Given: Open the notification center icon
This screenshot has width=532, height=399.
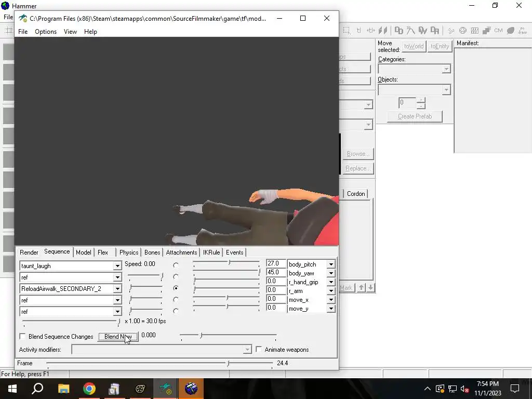Looking at the screenshot, I should [515, 389].
